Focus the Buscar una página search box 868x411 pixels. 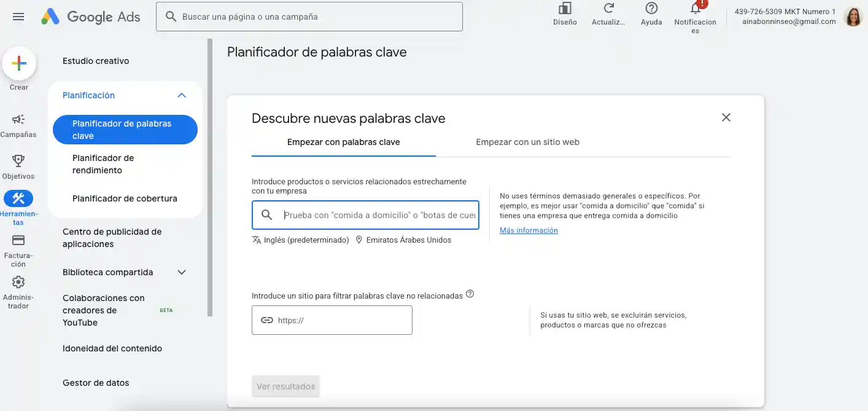309,17
